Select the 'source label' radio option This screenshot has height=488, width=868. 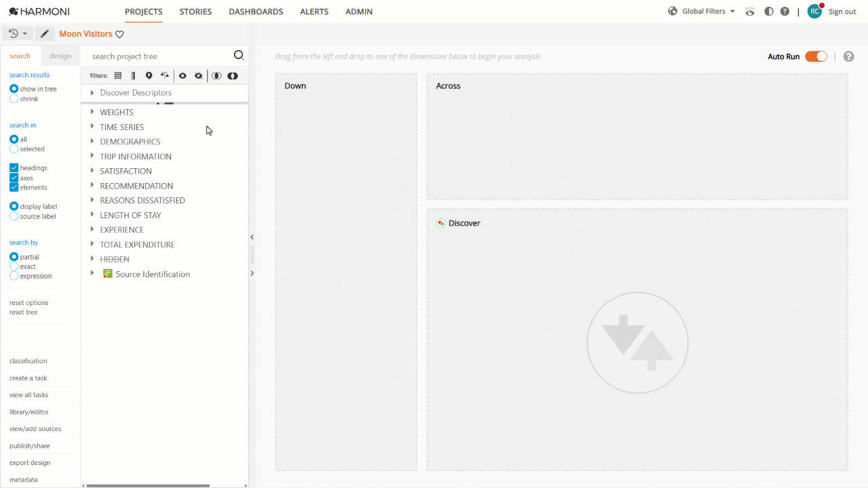tap(14, 216)
